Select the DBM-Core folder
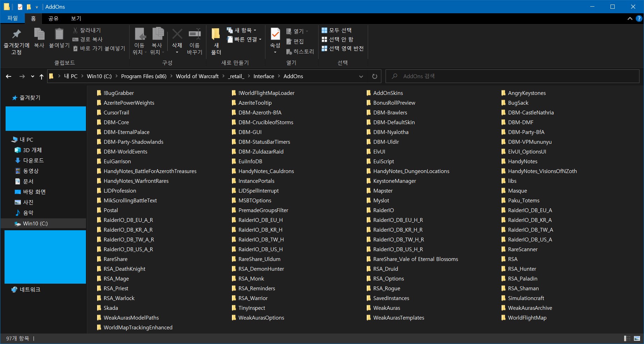The width and height of the screenshot is (644, 344). click(x=113, y=122)
